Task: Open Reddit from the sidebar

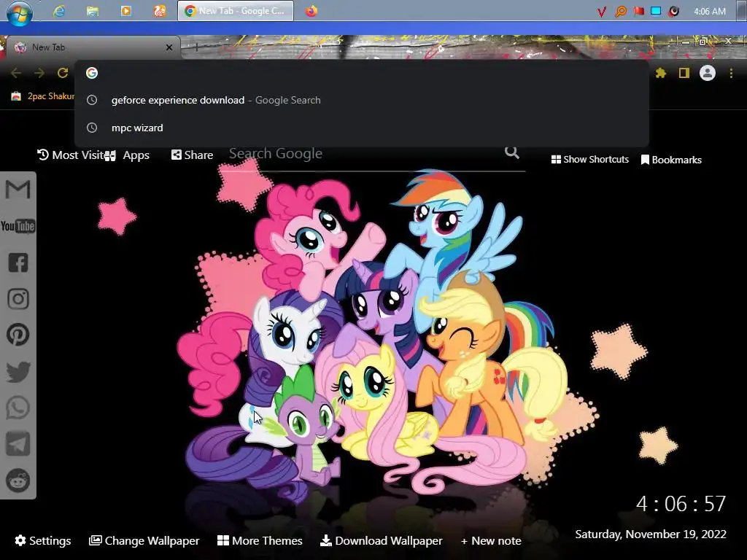Action: click(18, 481)
